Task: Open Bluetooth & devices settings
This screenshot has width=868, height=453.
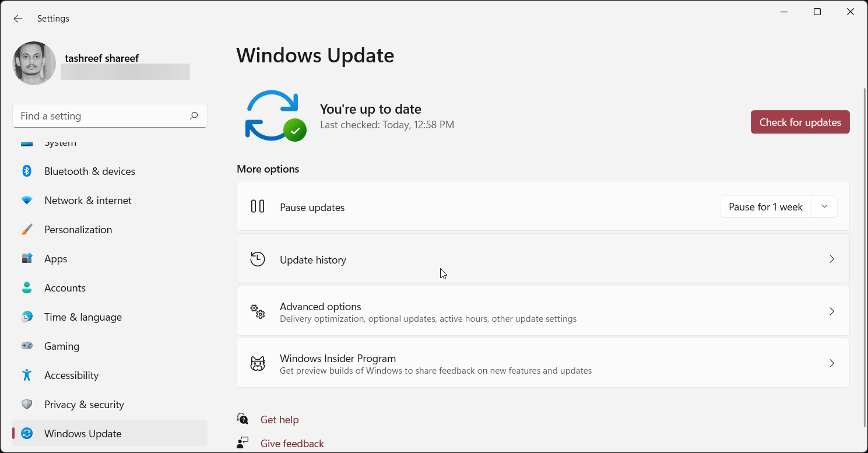Action: coord(110,171)
